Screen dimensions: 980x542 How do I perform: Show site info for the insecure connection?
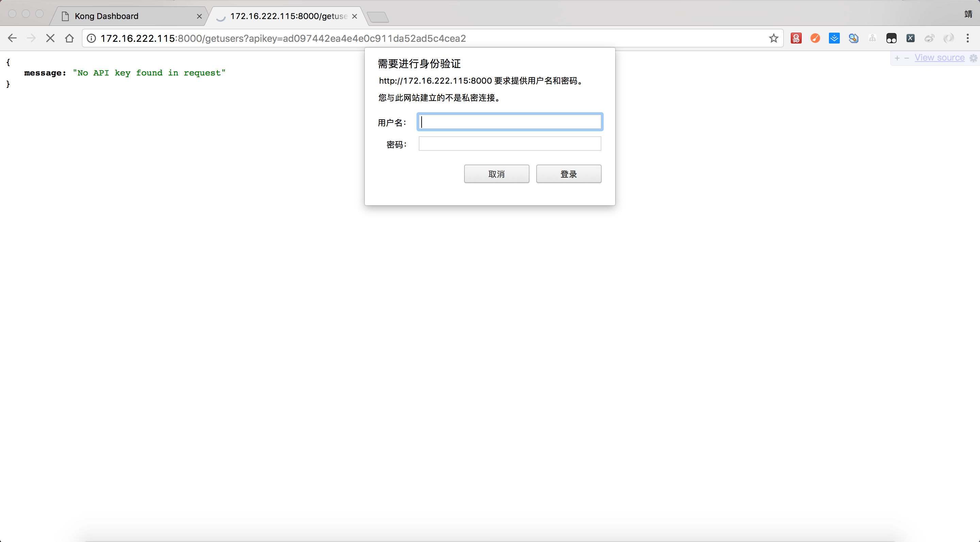(91, 38)
